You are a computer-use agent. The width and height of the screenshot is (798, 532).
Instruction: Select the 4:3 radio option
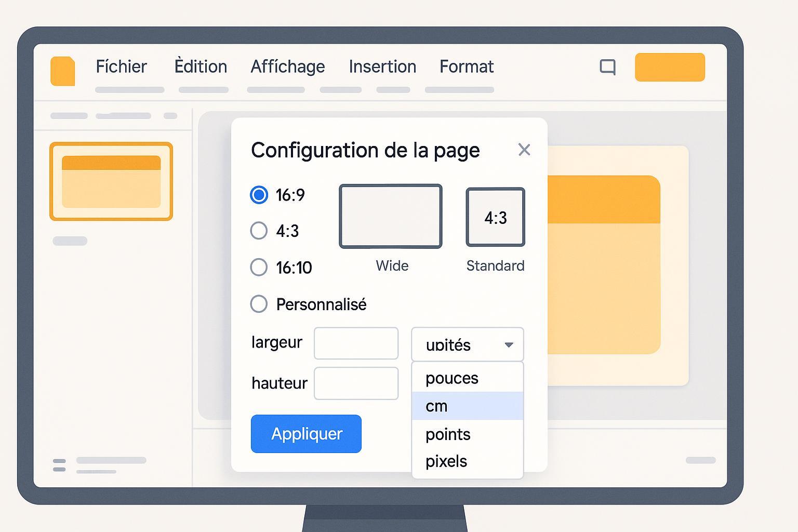point(259,230)
